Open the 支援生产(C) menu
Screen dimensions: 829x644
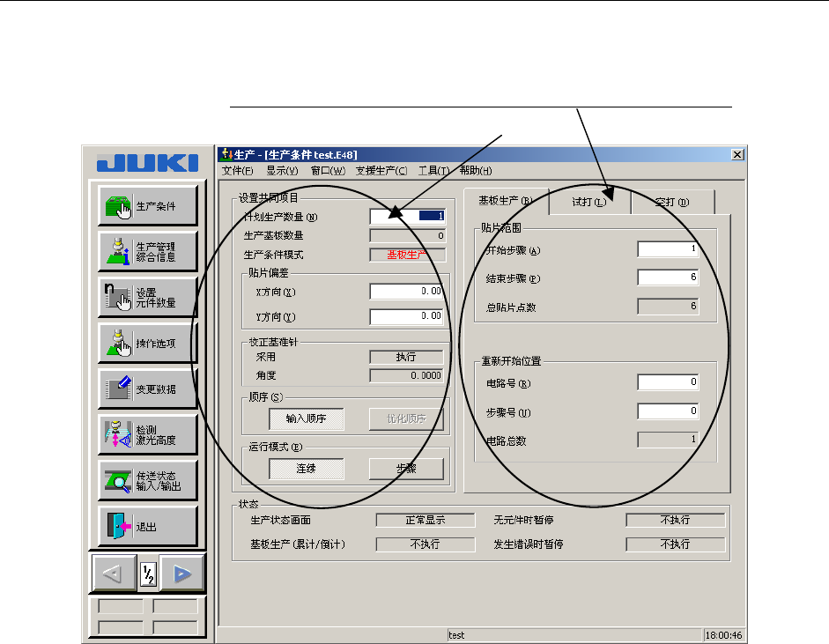pyautogui.click(x=381, y=170)
